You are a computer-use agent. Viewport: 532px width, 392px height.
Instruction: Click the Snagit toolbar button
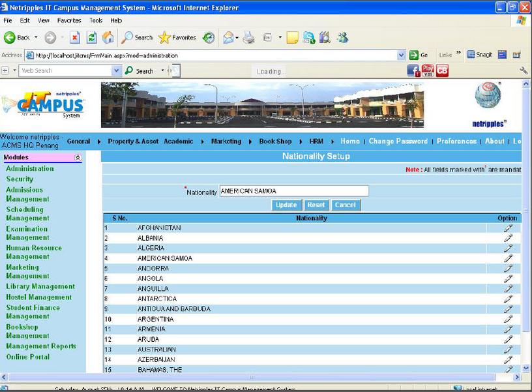[479, 54]
